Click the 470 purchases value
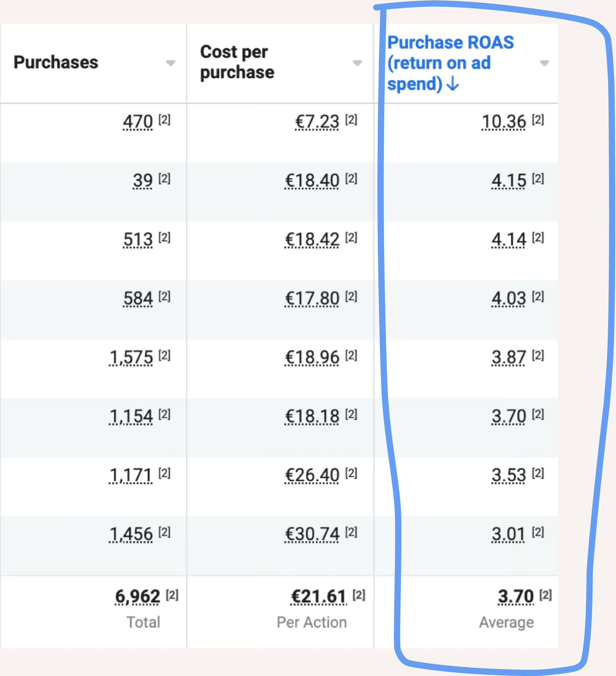This screenshot has height=676, width=616. coord(138,121)
